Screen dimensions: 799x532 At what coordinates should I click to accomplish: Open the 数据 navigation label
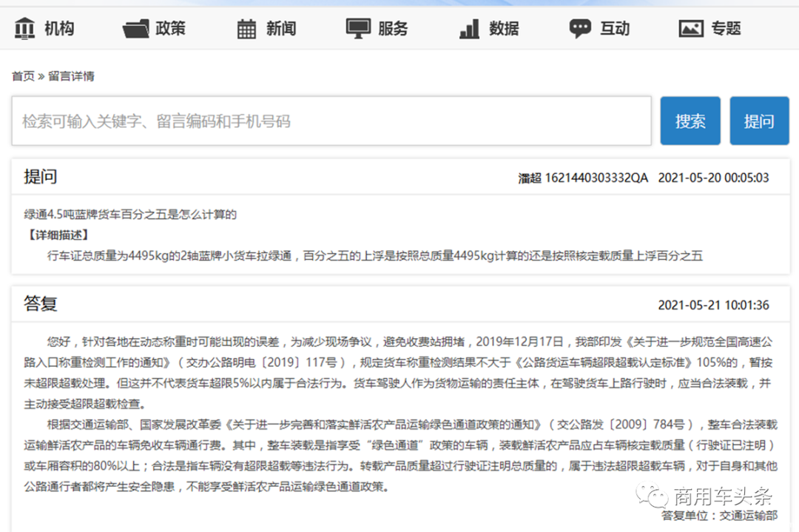coord(504,29)
